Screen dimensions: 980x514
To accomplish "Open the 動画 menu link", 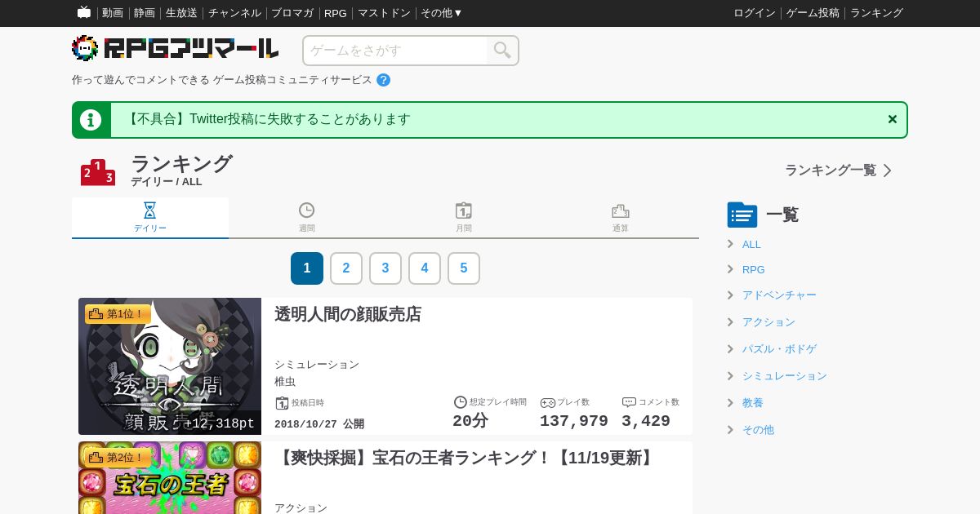I will [113, 13].
